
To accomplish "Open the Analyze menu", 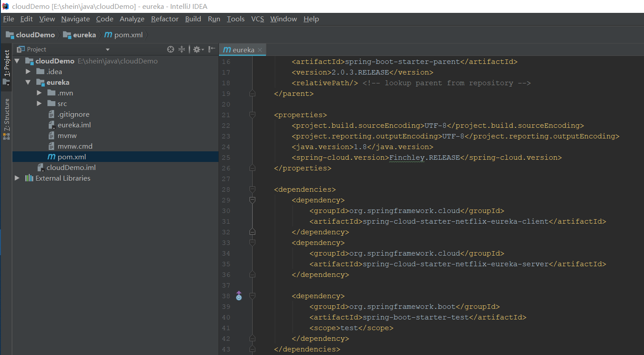I will click(x=132, y=19).
